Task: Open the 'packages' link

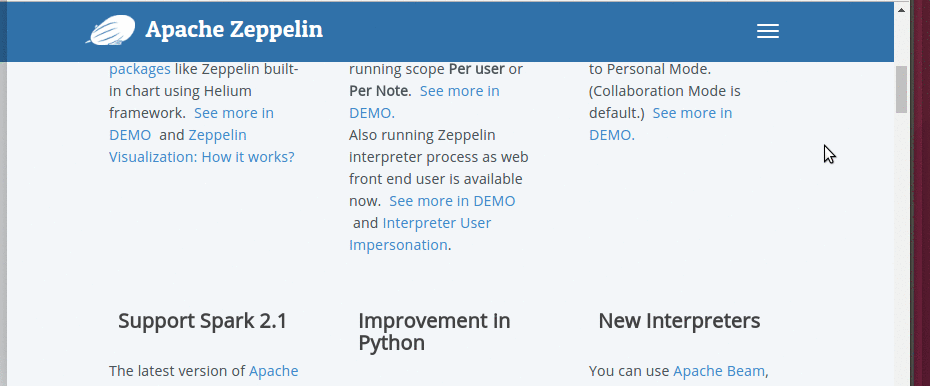Action: [140, 69]
